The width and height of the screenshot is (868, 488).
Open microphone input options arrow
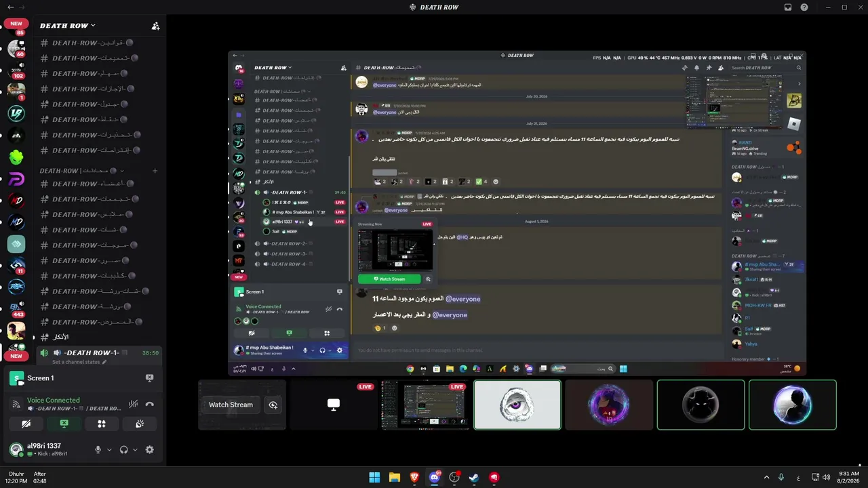(109, 449)
